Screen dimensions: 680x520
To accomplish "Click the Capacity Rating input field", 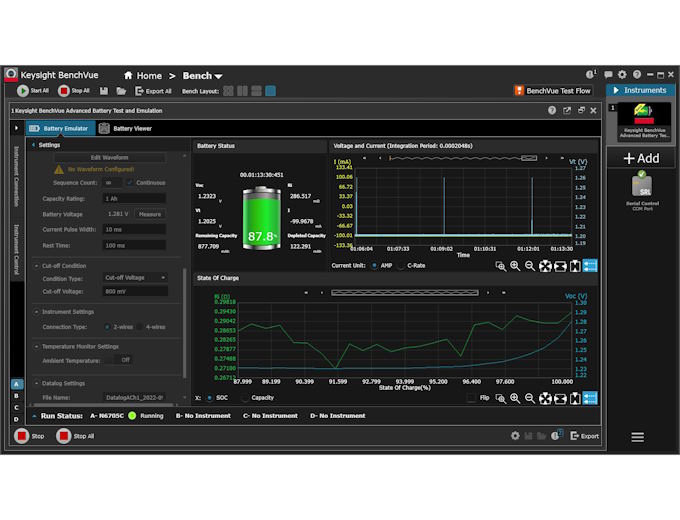I will pos(134,199).
